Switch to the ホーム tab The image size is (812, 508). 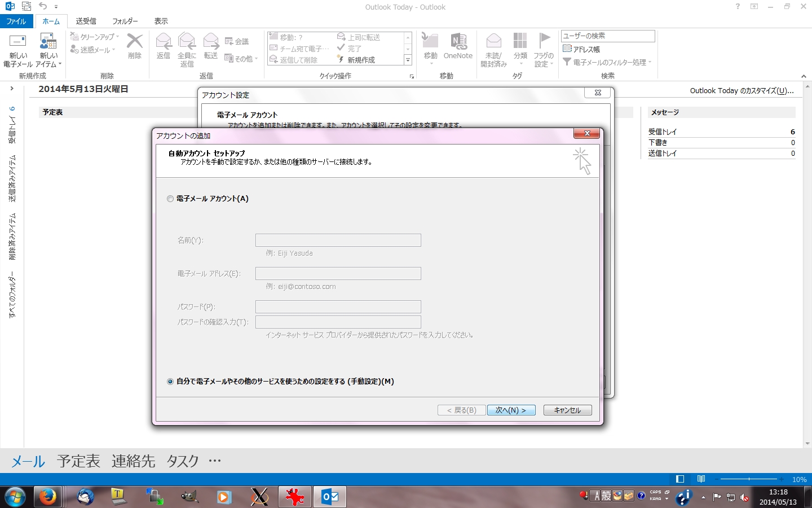pos(51,21)
